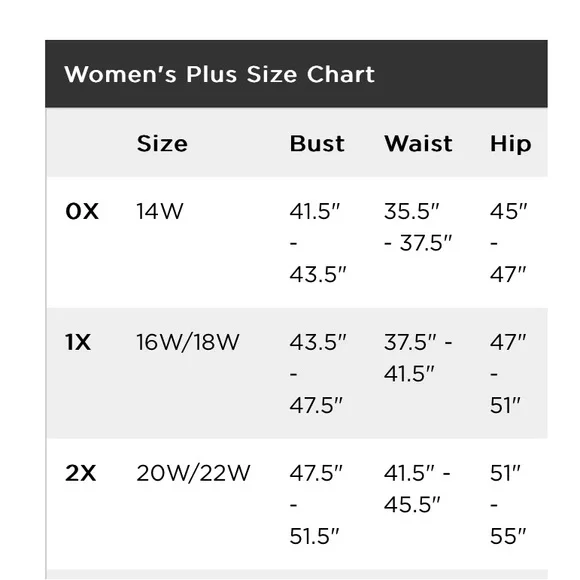
Task: Click the 14W size cell
Action: coord(160,212)
